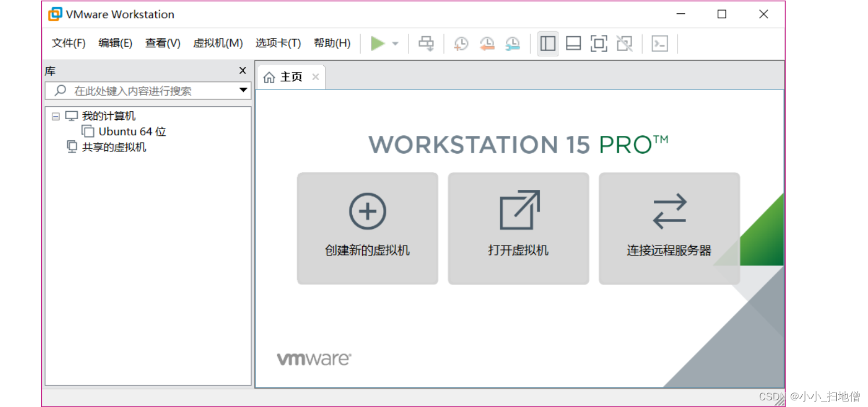This screenshot has height=407, width=868.
Task: Select 共享的虚拟机 tree item
Action: pyautogui.click(x=114, y=148)
